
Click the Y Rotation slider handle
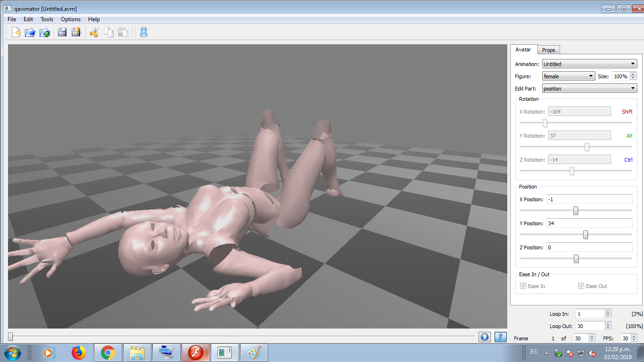[x=587, y=147]
